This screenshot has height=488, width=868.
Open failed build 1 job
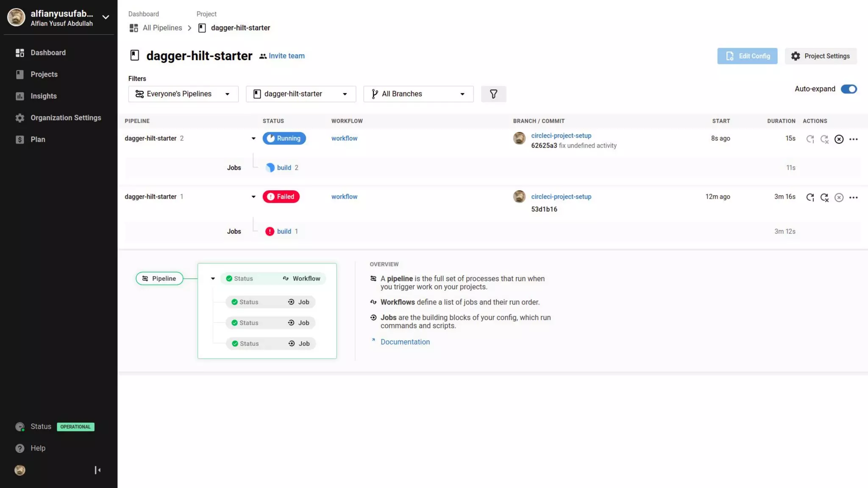pyautogui.click(x=284, y=231)
